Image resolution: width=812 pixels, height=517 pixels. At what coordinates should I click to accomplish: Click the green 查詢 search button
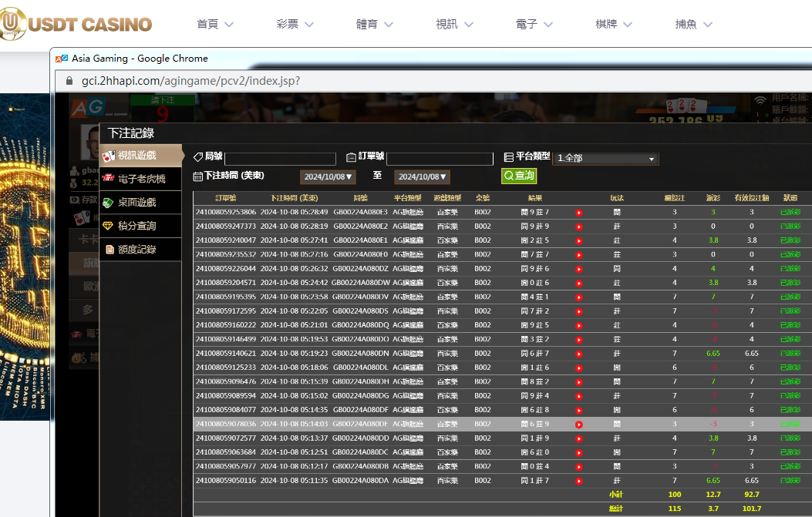click(x=519, y=176)
